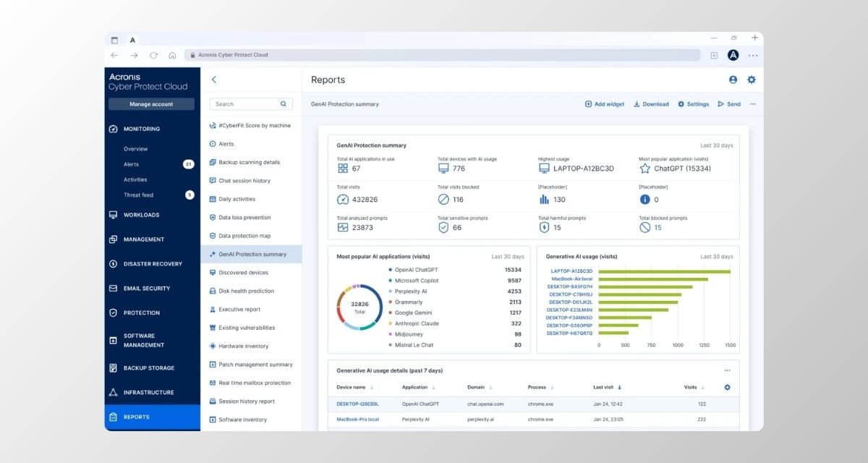Open browser menu ellipsis
This screenshot has height=463, width=868.
[x=753, y=55]
